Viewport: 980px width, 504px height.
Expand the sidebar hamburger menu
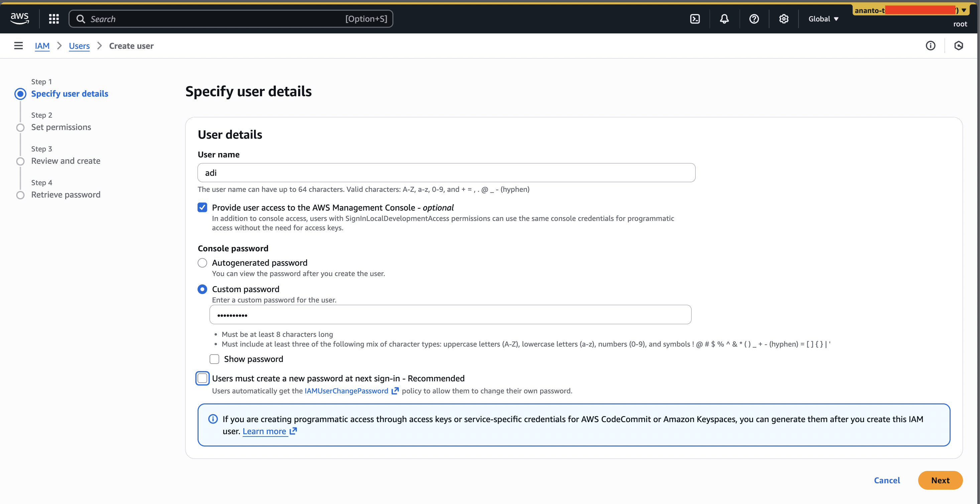click(x=18, y=46)
